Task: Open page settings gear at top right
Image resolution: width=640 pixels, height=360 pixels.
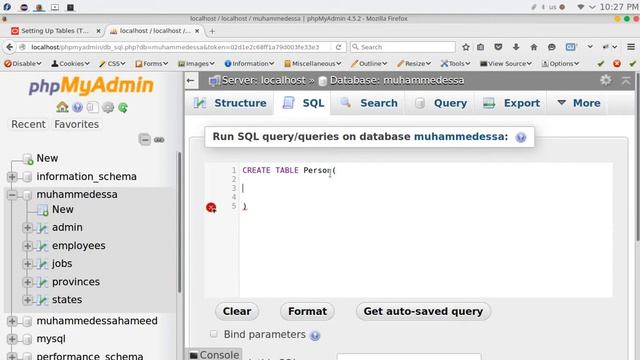Action: 606,80
